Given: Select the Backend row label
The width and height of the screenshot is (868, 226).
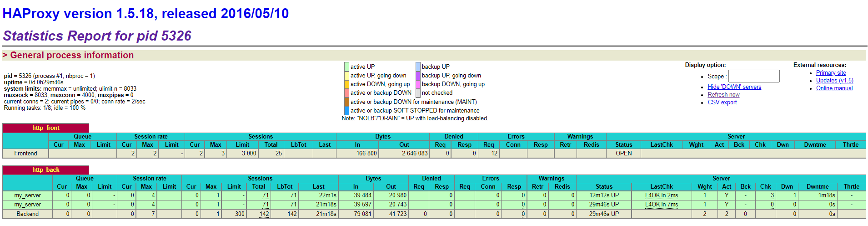Looking at the screenshot, I should [27, 214].
